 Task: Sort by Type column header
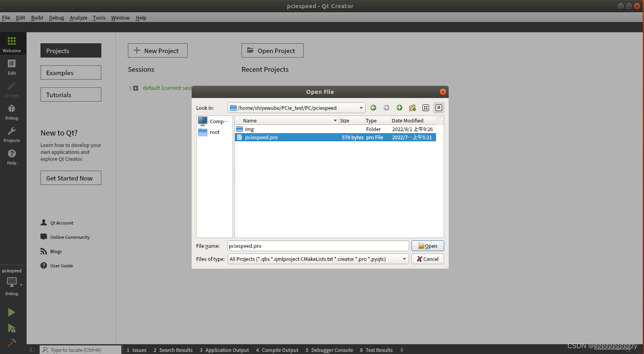pyautogui.click(x=377, y=120)
